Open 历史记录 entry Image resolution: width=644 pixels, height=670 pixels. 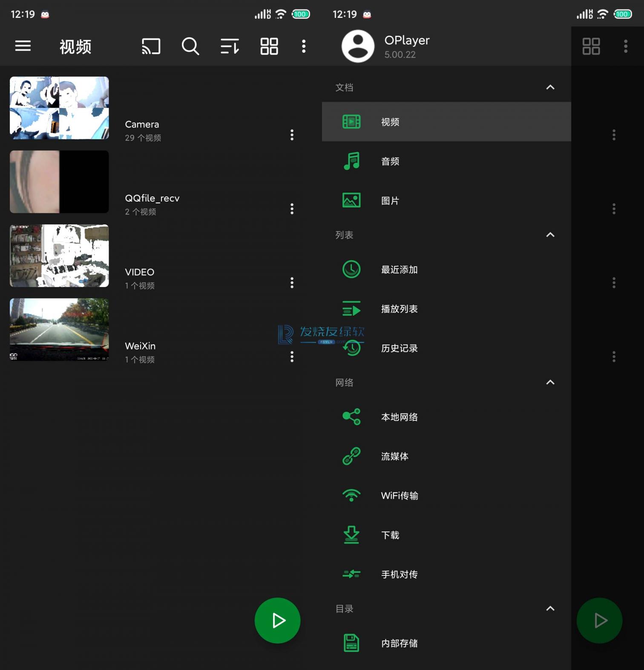coord(446,348)
